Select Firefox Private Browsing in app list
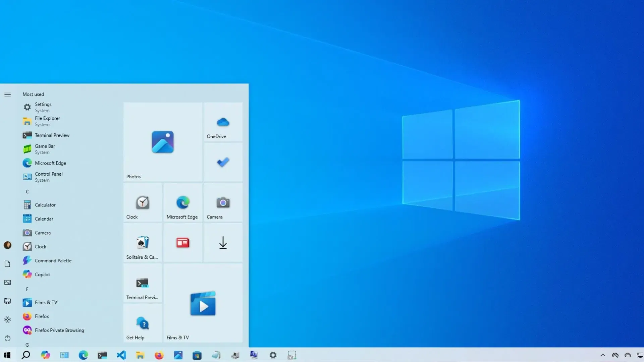 pyautogui.click(x=59, y=330)
